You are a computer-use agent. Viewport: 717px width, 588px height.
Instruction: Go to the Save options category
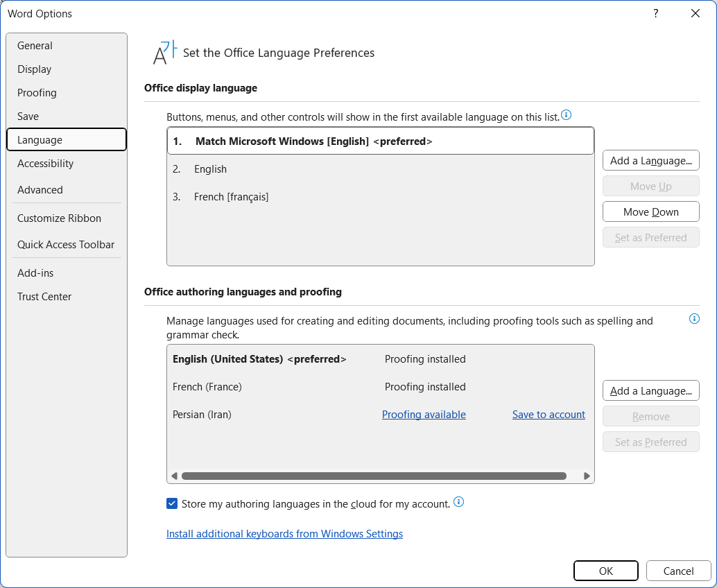pyautogui.click(x=67, y=116)
